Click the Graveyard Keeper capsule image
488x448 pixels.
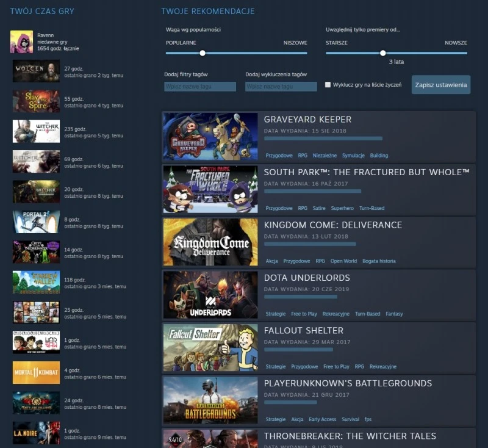210,137
